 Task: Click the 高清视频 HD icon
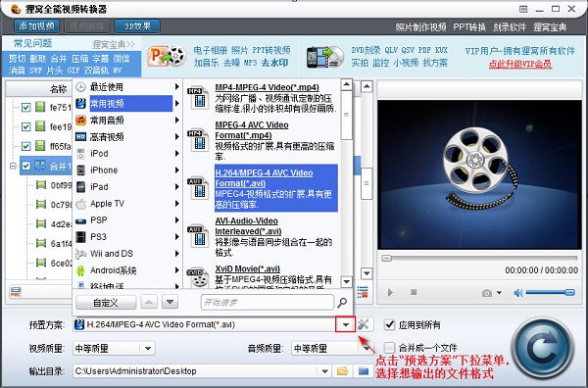(x=81, y=137)
